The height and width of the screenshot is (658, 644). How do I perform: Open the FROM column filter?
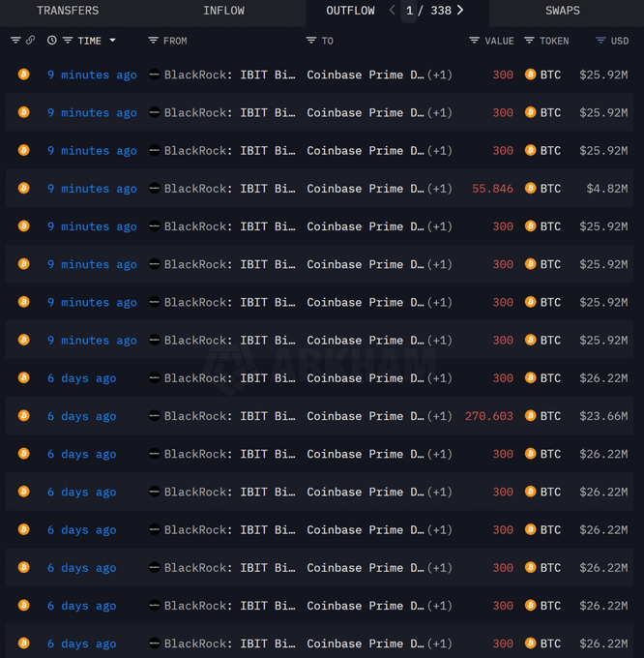(153, 41)
